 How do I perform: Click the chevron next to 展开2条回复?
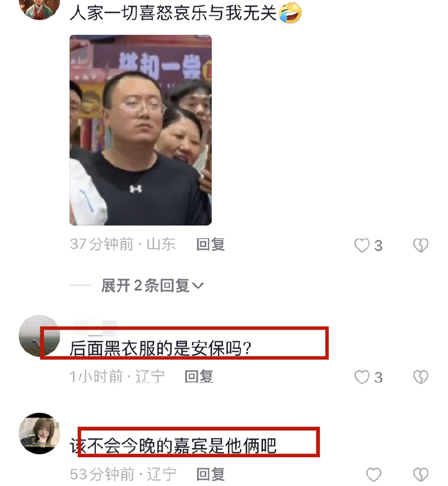(198, 286)
